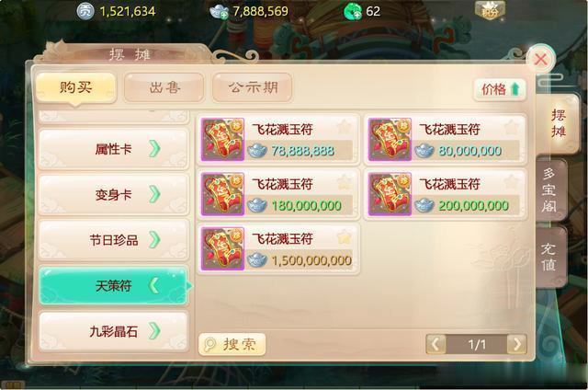The height and width of the screenshot is (390, 588).
Task: Switch to the 出售 tab
Action: pyautogui.click(x=164, y=87)
